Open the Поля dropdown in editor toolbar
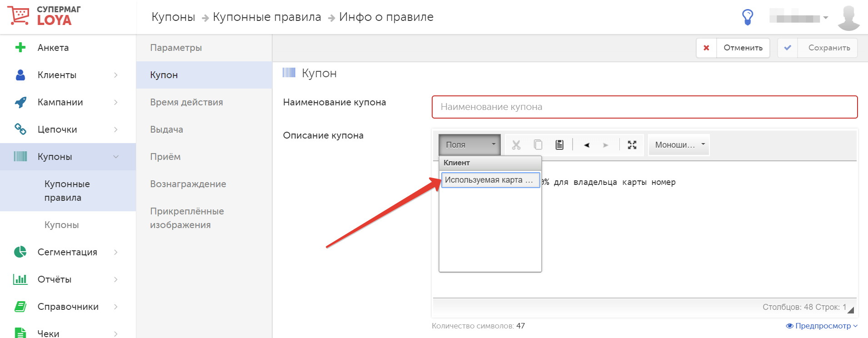868x338 pixels. [x=470, y=145]
